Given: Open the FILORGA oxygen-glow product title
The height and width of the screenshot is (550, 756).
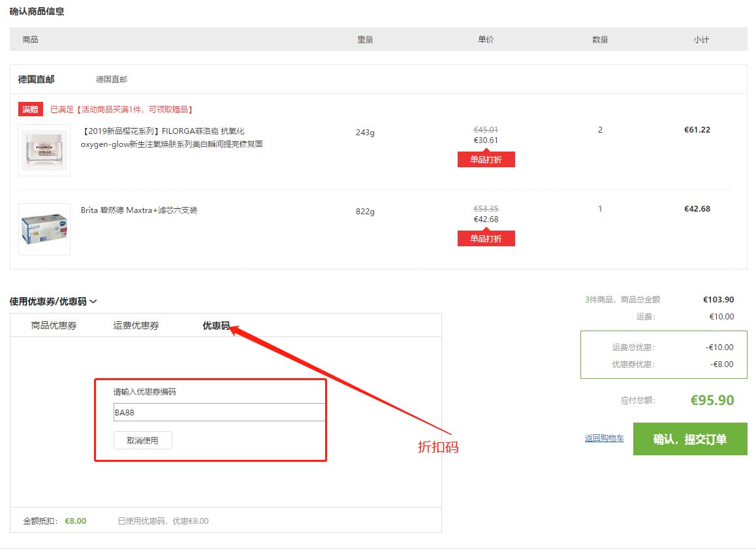Looking at the screenshot, I should click(x=172, y=137).
